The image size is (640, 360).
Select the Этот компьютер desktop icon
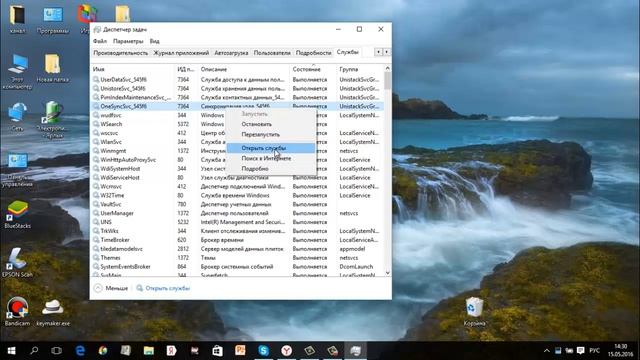point(17,71)
